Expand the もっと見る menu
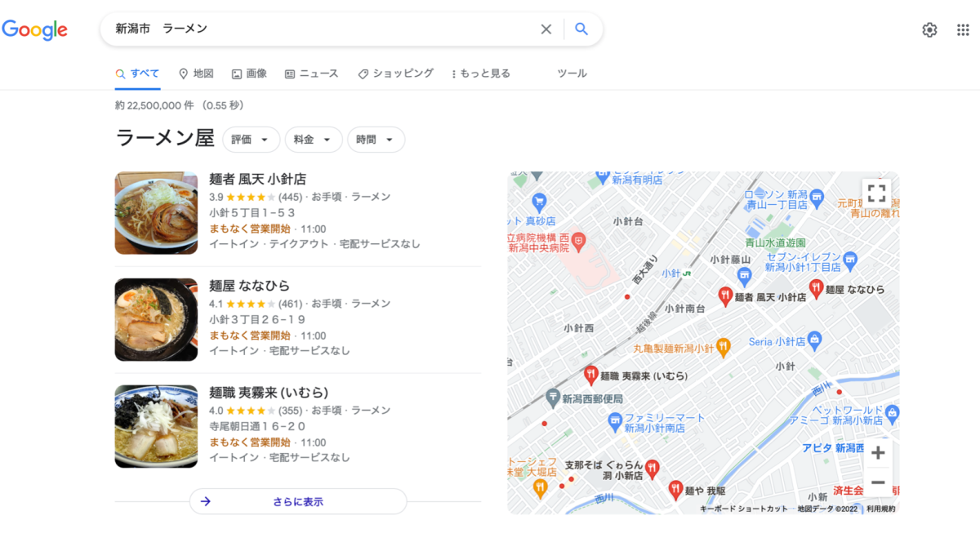This screenshot has width=980, height=538. pos(480,73)
